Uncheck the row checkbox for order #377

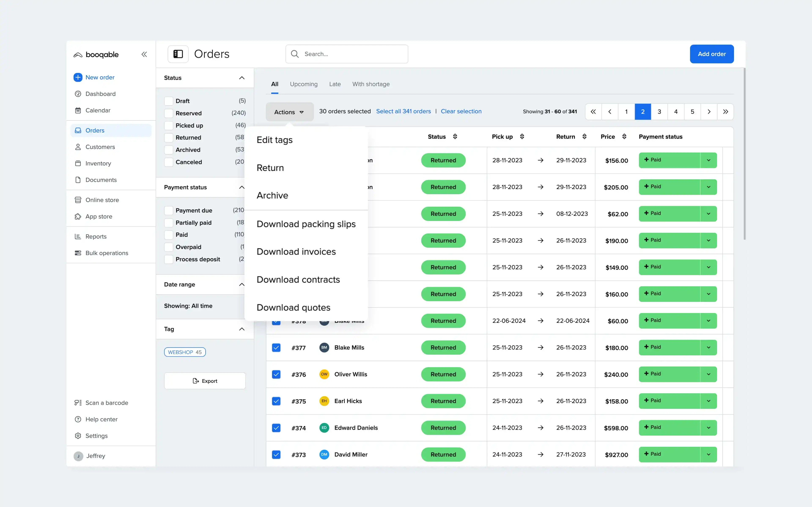point(276,348)
